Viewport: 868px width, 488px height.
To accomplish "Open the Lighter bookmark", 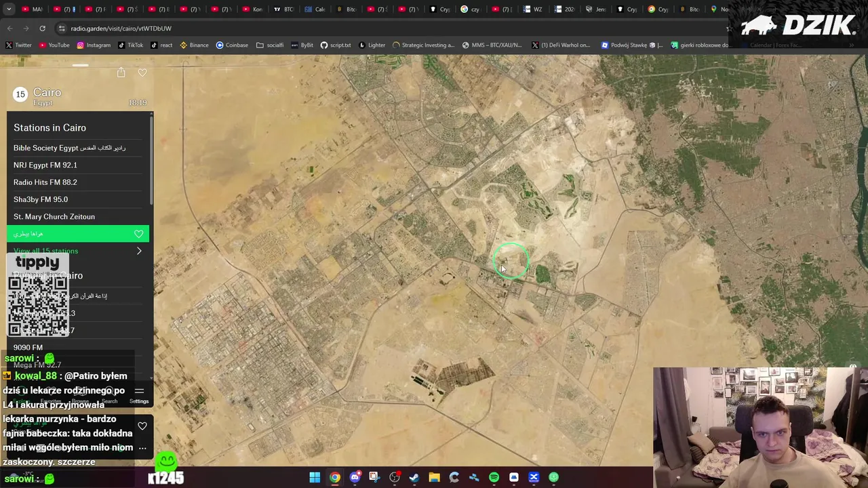I will tap(372, 45).
